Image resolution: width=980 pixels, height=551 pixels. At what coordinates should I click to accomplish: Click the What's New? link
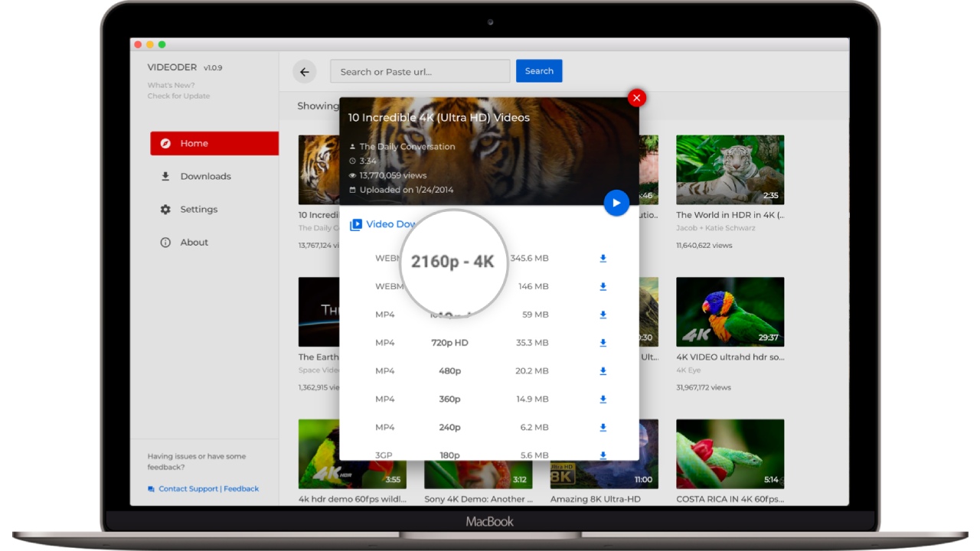tap(171, 85)
